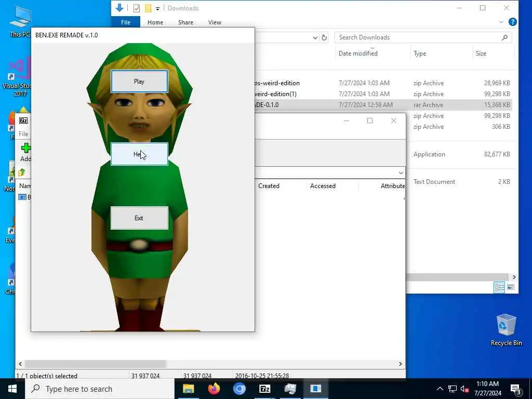Switch Explorer to Details view icon
This screenshot has width=532, height=399.
(499, 287)
